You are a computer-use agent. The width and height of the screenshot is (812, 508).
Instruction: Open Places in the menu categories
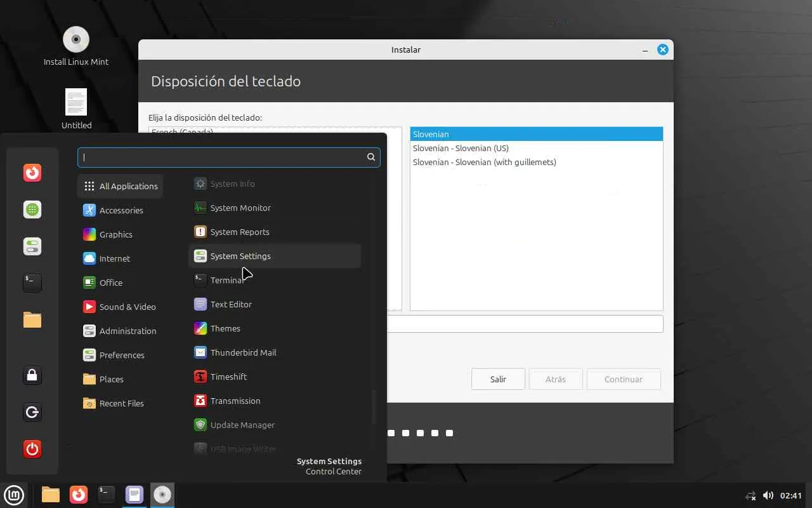[121, 379]
